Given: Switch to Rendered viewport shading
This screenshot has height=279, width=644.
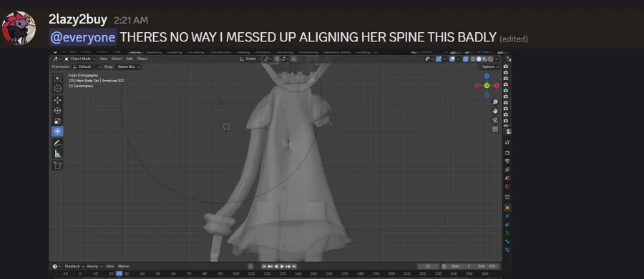Looking at the screenshot, I should [490, 59].
